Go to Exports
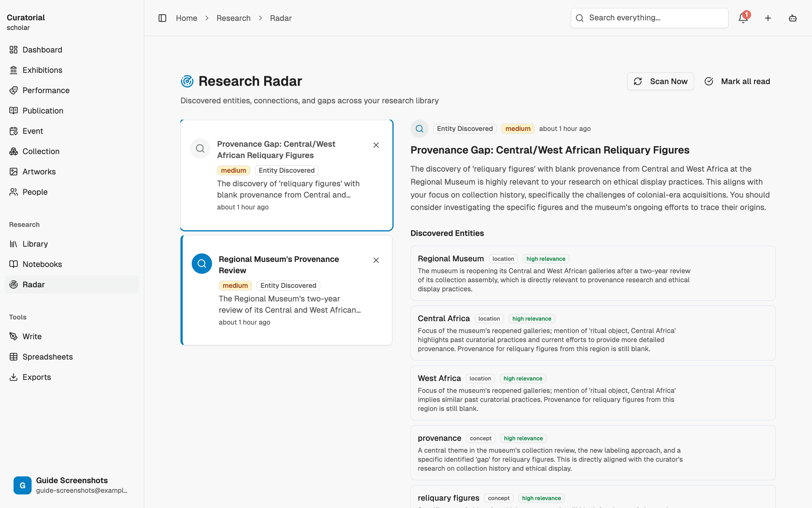Image resolution: width=812 pixels, height=508 pixels. 72,377
